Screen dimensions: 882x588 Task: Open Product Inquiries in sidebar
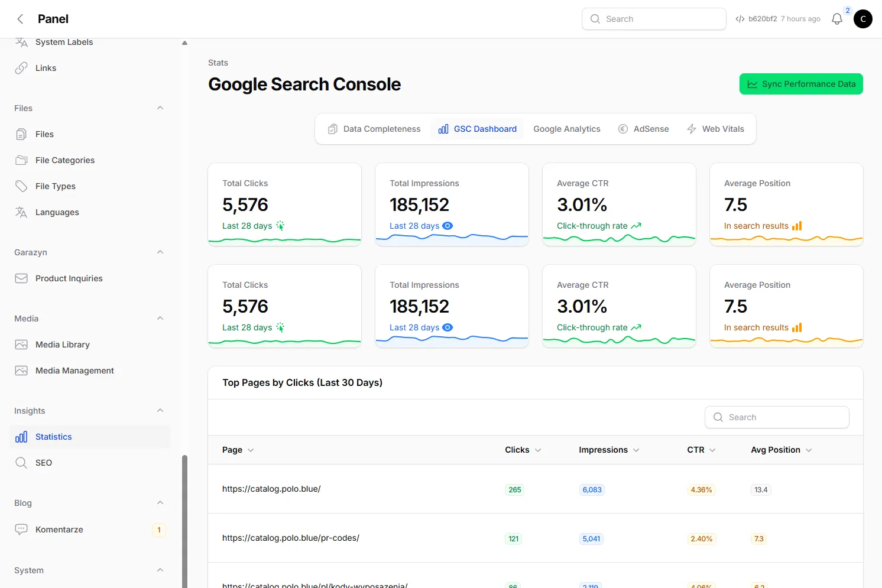point(90,278)
